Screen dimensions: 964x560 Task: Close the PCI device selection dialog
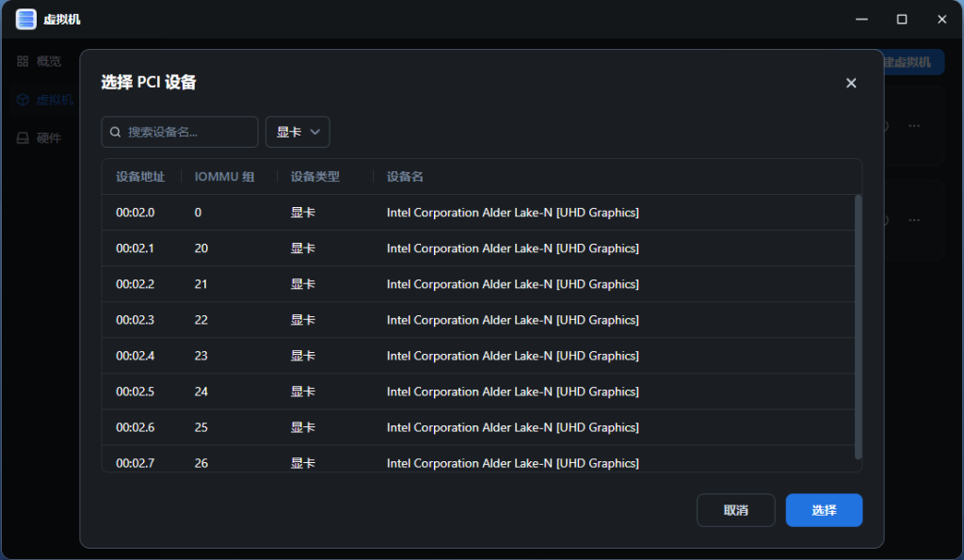(851, 83)
